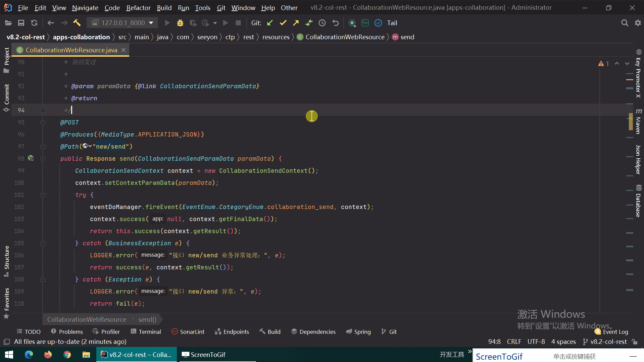The height and width of the screenshot is (362, 644).
Task: Open Git Show History clock icon
Action: (322, 23)
